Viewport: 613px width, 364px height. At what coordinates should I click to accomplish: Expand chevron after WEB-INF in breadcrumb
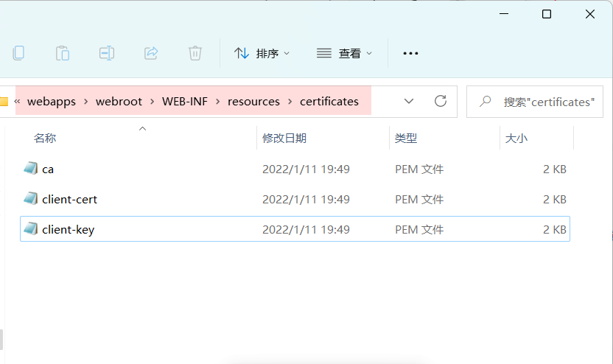(x=218, y=102)
